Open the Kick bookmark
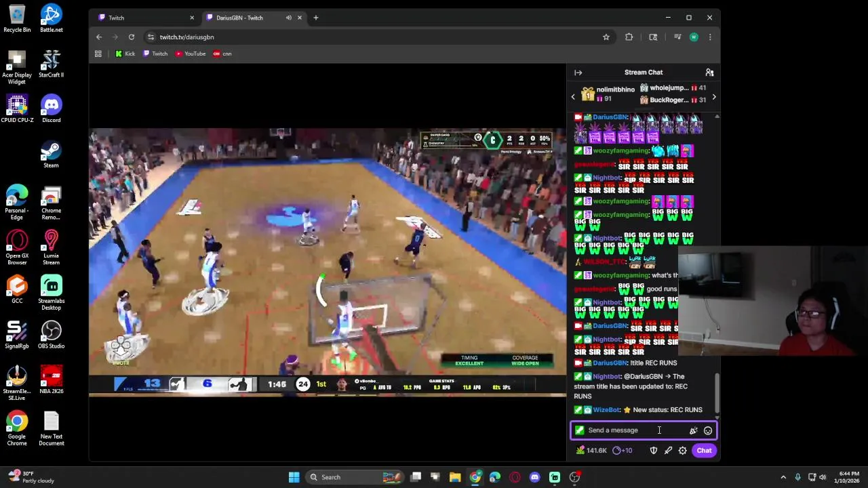The image size is (868, 488). tap(125, 54)
